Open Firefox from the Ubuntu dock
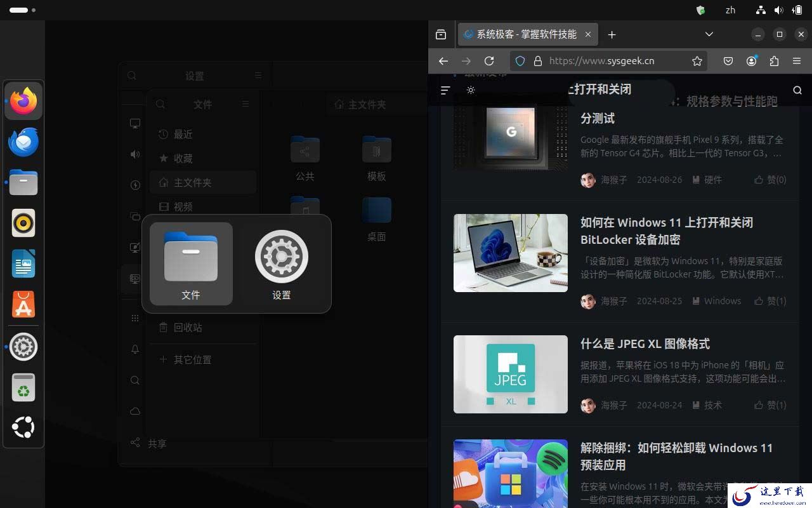The width and height of the screenshot is (812, 508). [x=23, y=101]
